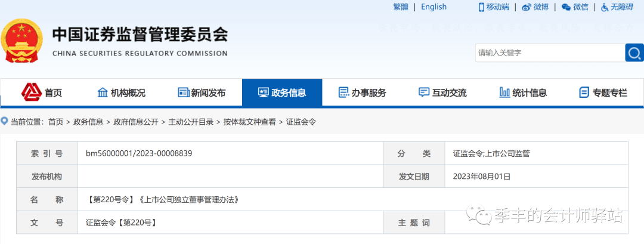Open the 互动交流 navigation tab
The width and height of the screenshot is (644, 244).
coord(442,92)
